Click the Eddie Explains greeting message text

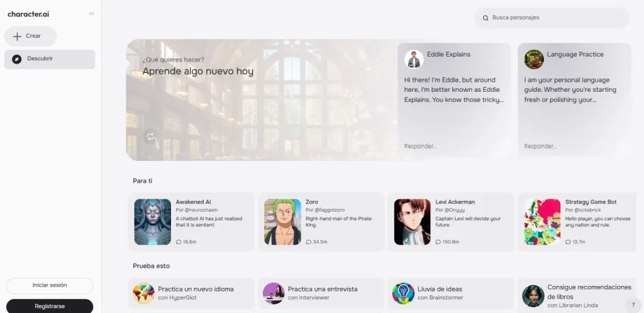pos(454,90)
